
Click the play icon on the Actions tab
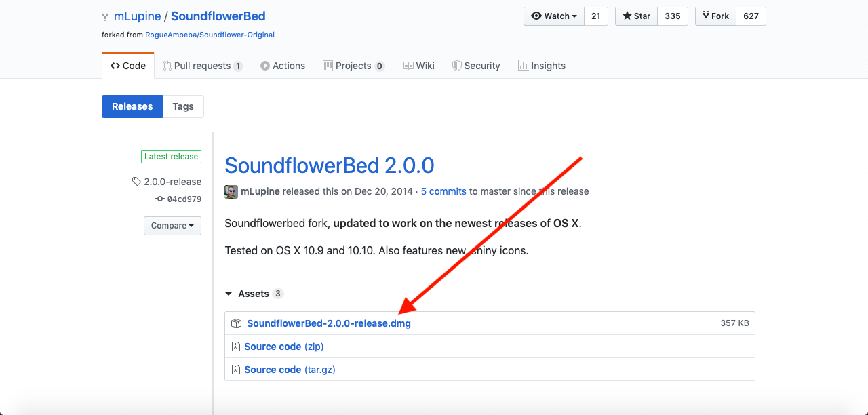(265, 66)
